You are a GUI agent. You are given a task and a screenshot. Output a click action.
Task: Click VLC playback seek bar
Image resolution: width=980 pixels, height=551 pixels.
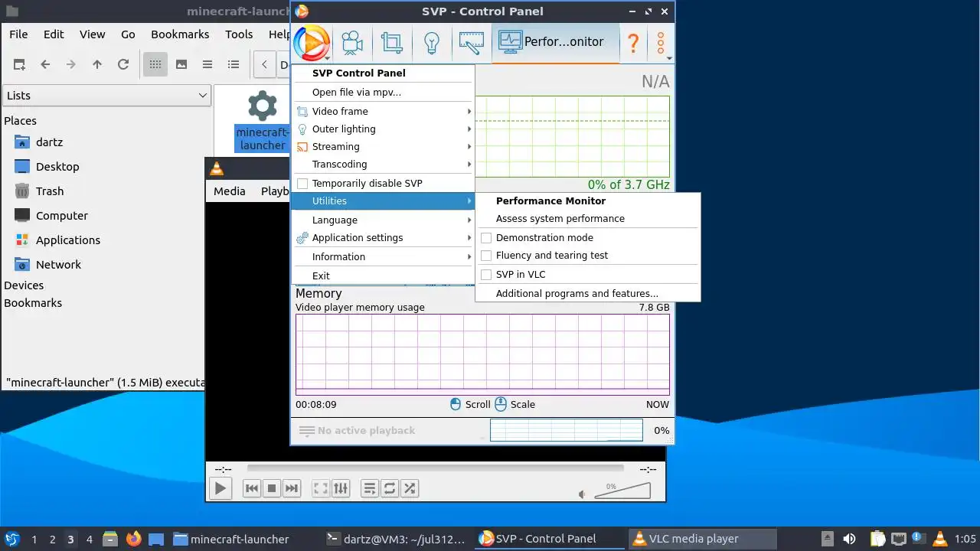(435, 469)
